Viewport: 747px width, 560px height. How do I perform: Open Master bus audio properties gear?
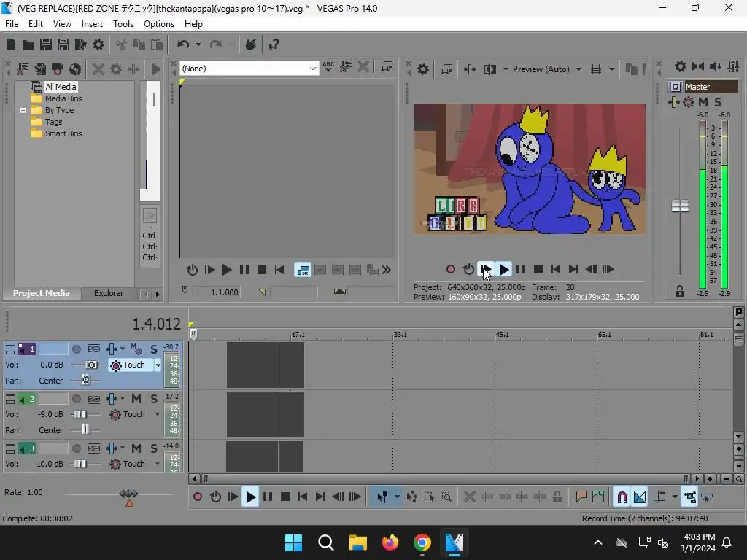681,66
